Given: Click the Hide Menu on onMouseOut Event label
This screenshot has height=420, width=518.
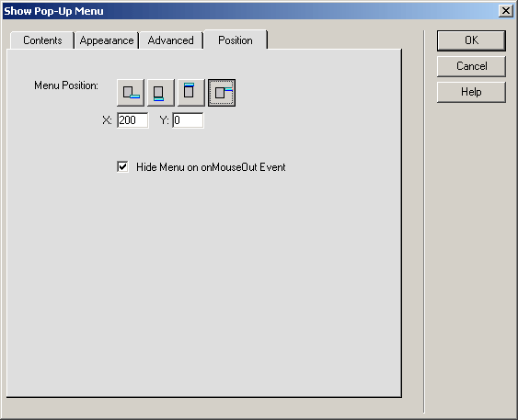Looking at the screenshot, I should click(x=211, y=167).
